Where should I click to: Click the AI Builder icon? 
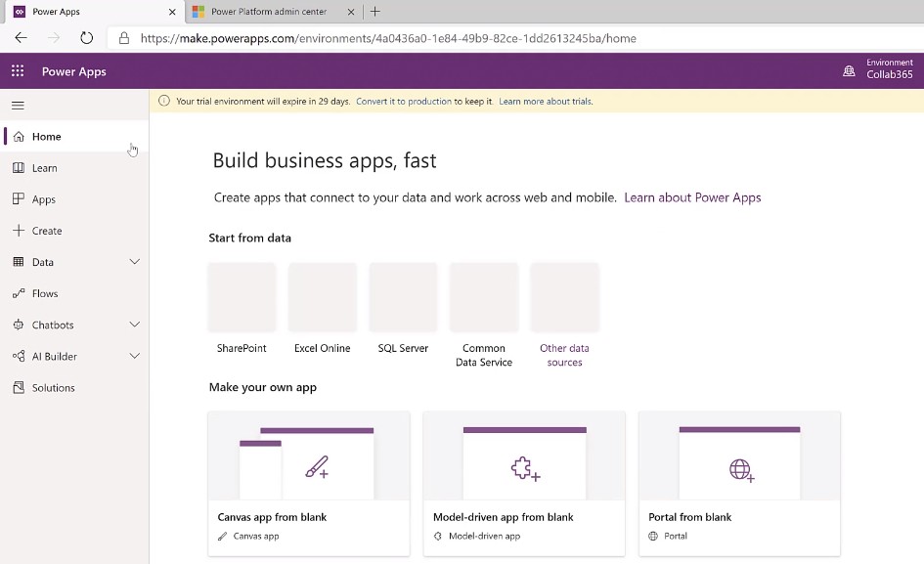click(19, 356)
